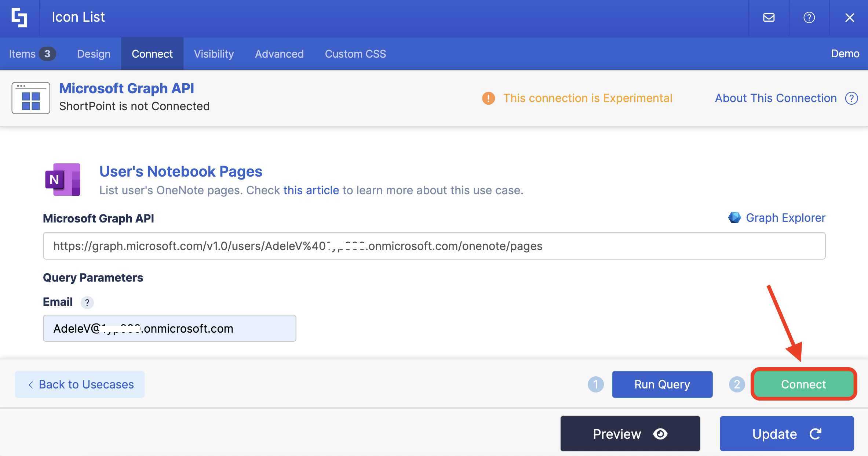Open the mail envelope icon
Image resolution: width=868 pixels, height=456 pixels.
(x=769, y=18)
